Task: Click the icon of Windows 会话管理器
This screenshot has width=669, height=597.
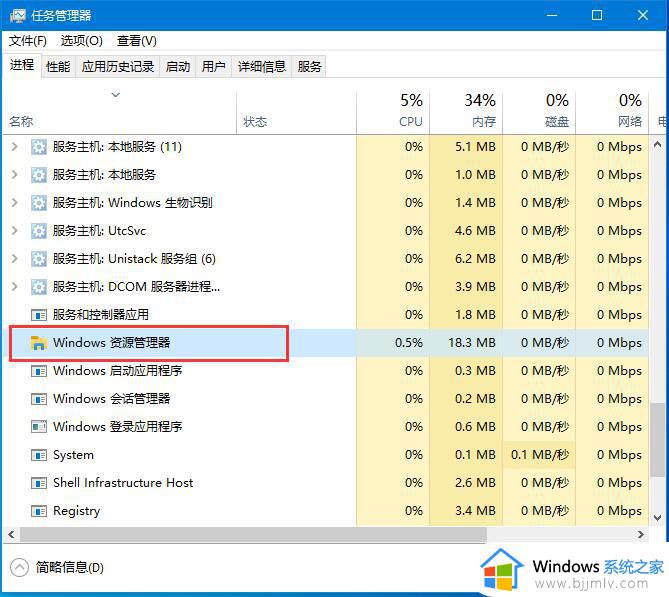Action: click(39, 399)
